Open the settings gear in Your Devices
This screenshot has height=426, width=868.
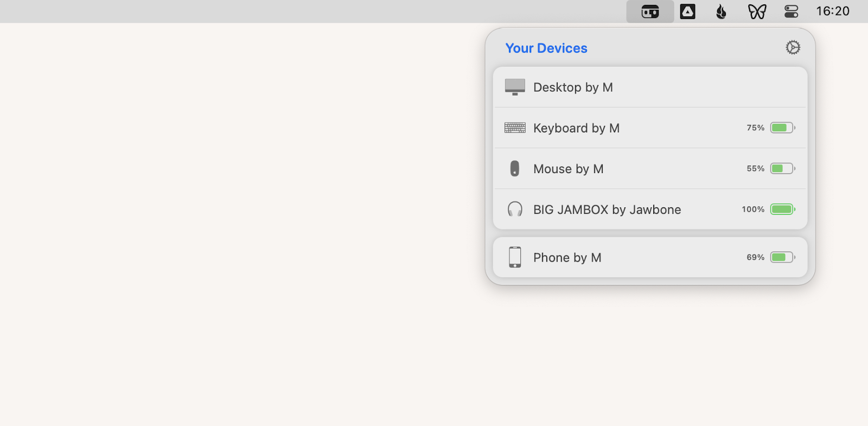[793, 48]
